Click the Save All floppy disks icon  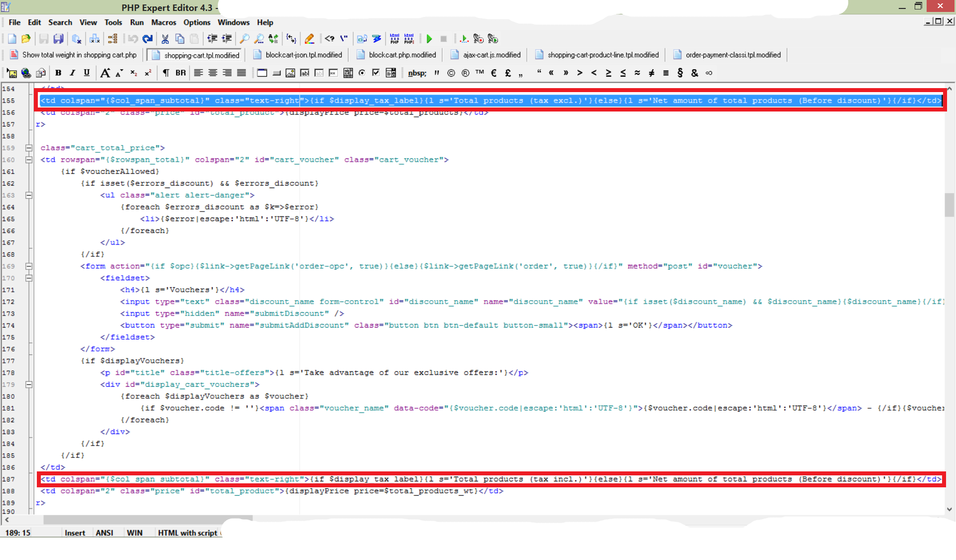point(59,39)
